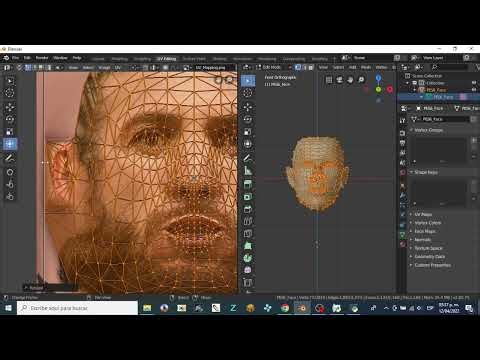Select Scene Collection in outliner
Screen dimensions: 480x360
tap(427, 76)
